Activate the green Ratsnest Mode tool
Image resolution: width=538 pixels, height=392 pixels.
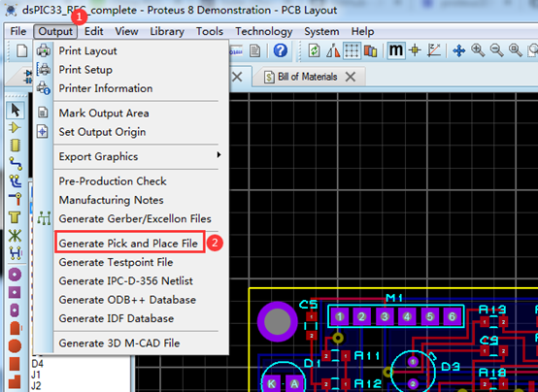[16, 235]
